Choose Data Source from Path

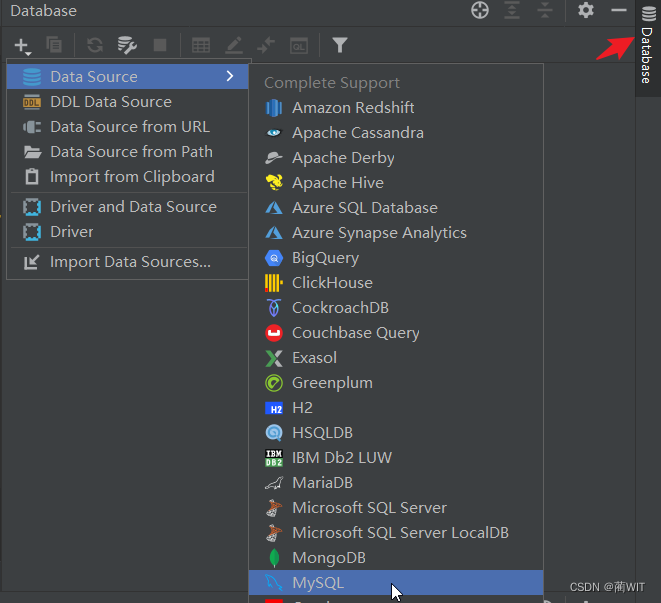(127, 152)
